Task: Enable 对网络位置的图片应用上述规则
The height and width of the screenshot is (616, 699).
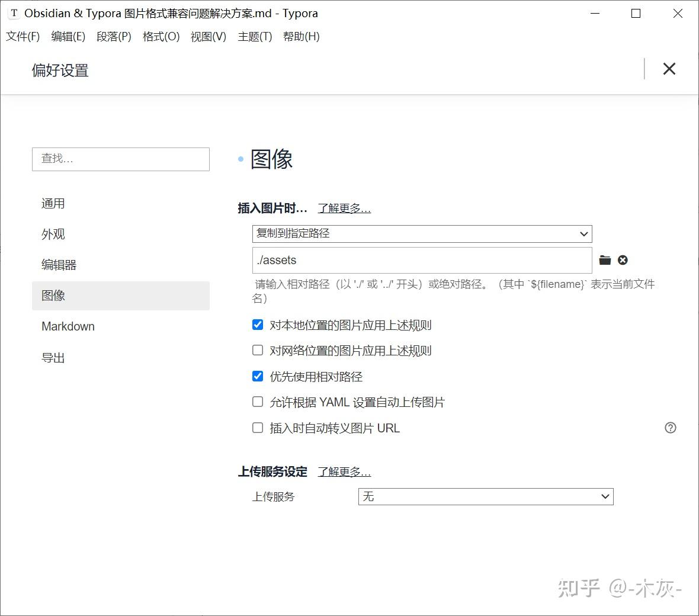Action: [258, 350]
